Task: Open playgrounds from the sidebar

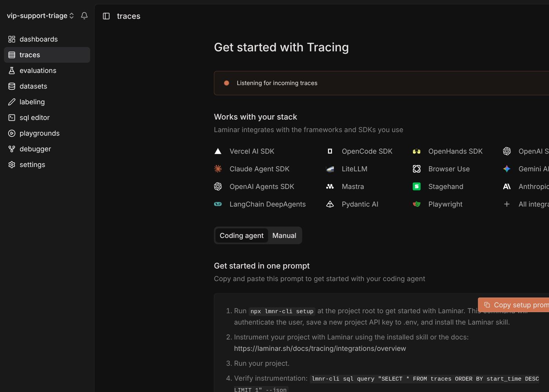Action: point(47,133)
